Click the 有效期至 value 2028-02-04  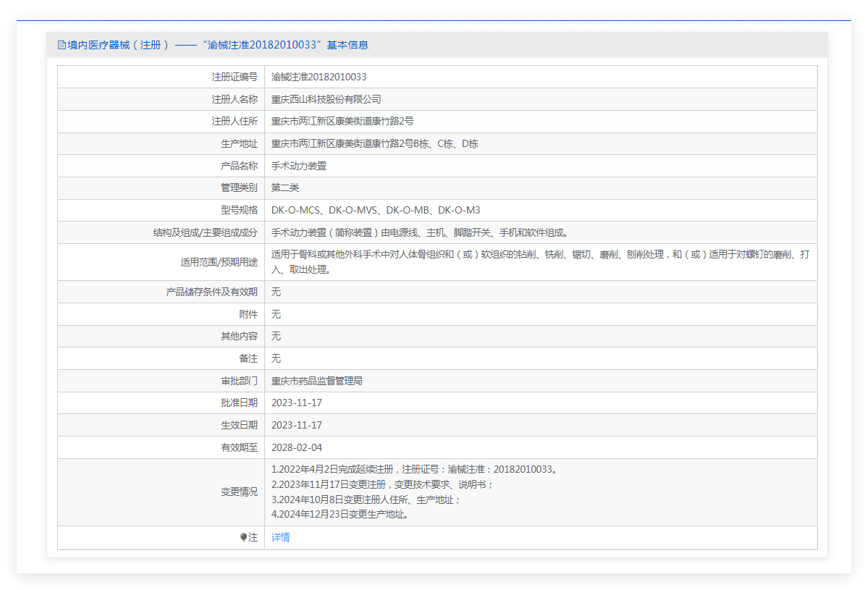click(297, 447)
